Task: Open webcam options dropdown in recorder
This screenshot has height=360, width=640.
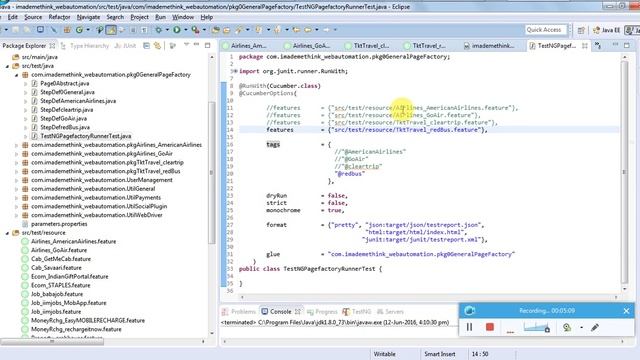Action: (581, 327)
